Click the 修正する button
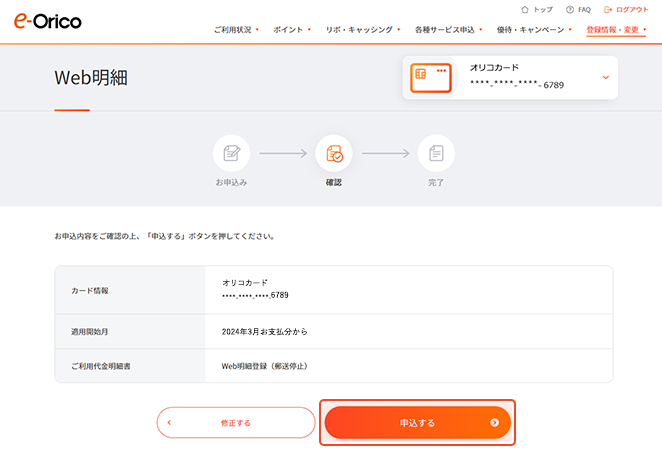 click(x=236, y=422)
